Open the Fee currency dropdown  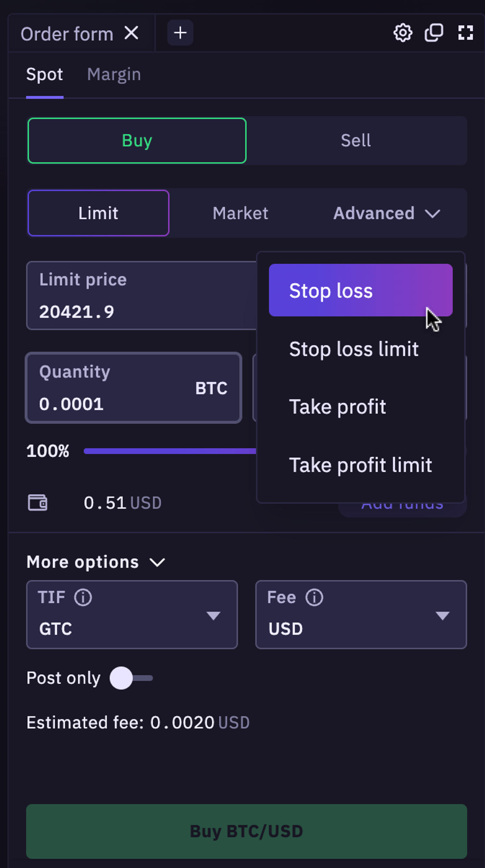click(361, 615)
